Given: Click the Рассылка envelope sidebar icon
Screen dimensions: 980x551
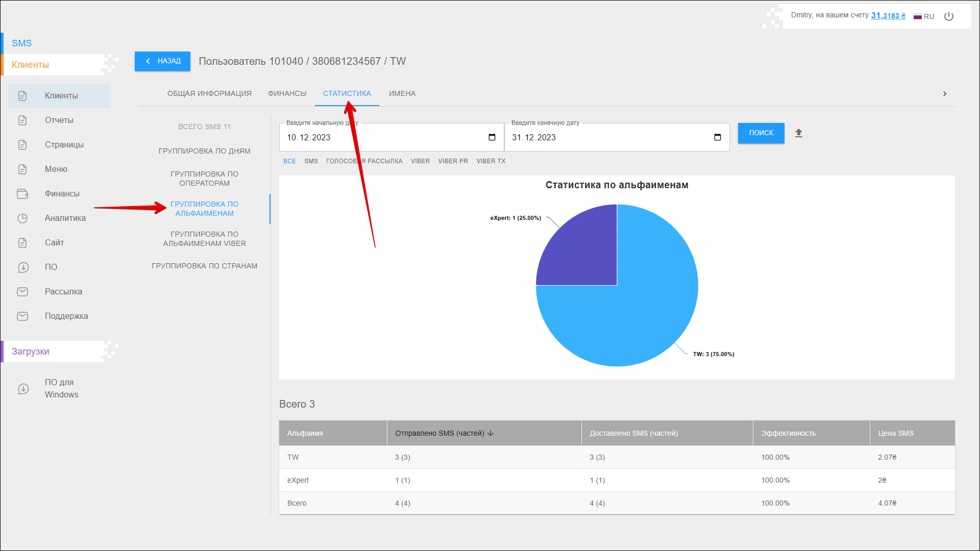Looking at the screenshot, I should pos(22,292).
